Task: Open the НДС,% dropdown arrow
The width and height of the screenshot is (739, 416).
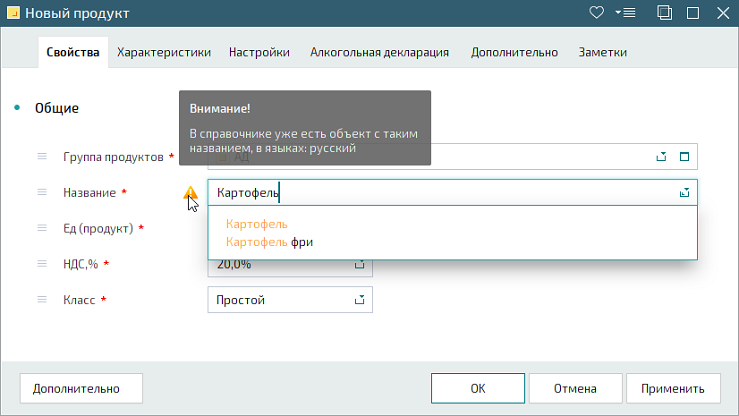Action: (360, 265)
